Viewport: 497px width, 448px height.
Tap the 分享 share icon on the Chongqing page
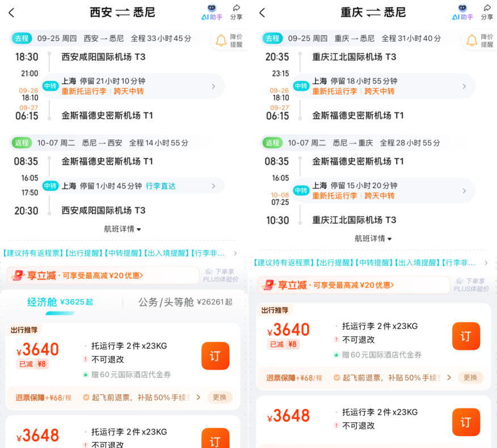click(487, 12)
